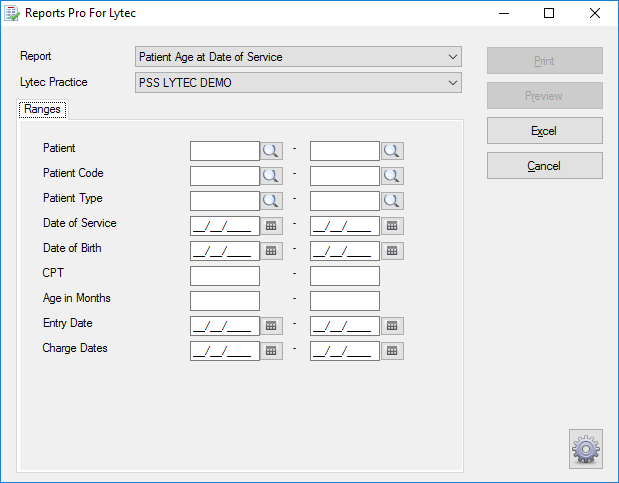Viewport: 619px width, 483px height.
Task: Click the Excel export button
Action: pyautogui.click(x=545, y=131)
